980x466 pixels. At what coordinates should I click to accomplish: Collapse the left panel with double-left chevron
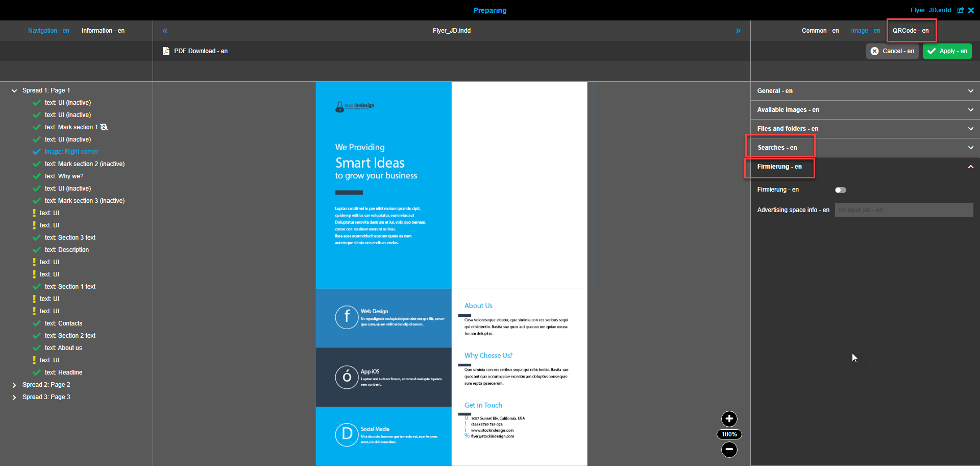pyautogui.click(x=165, y=31)
